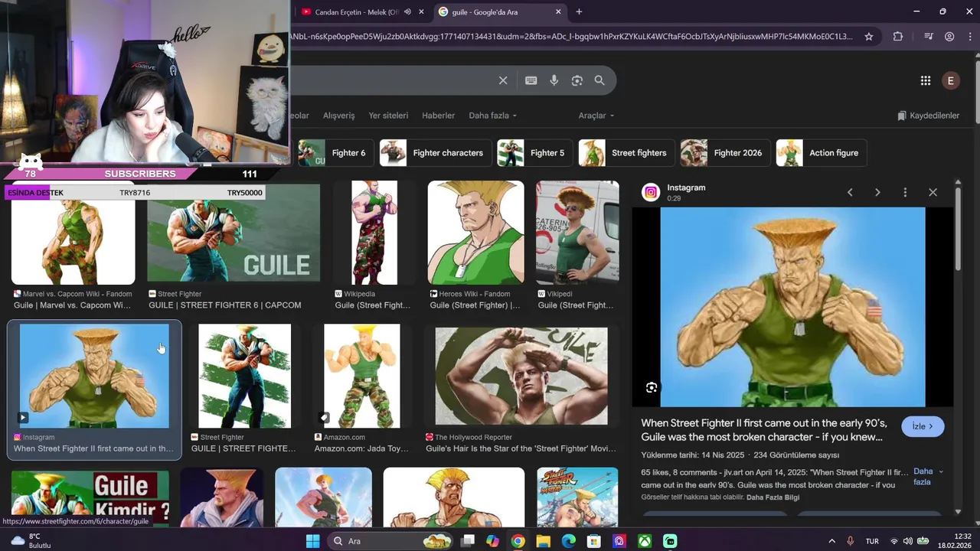The image size is (980, 551).
Task: Start voice search with microphone icon
Action: [x=554, y=80]
